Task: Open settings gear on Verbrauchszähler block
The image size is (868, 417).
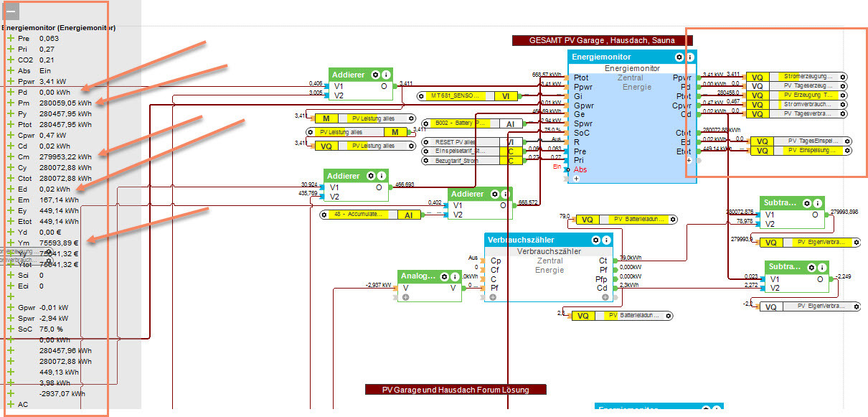Action: pyautogui.click(x=595, y=240)
